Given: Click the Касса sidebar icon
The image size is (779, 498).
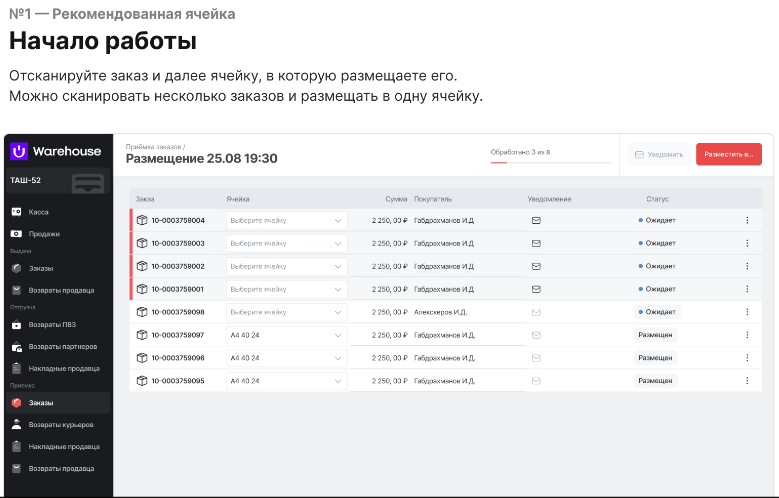Looking at the screenshot, I should pos(17,212).
